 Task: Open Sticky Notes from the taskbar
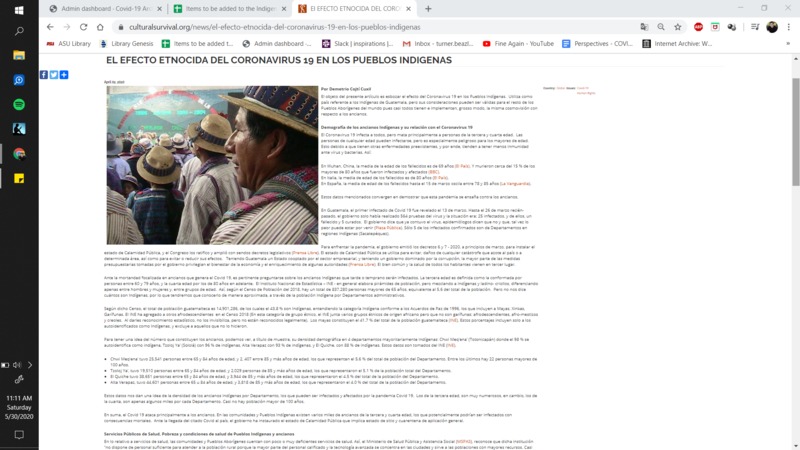click(x=19, y=178)
